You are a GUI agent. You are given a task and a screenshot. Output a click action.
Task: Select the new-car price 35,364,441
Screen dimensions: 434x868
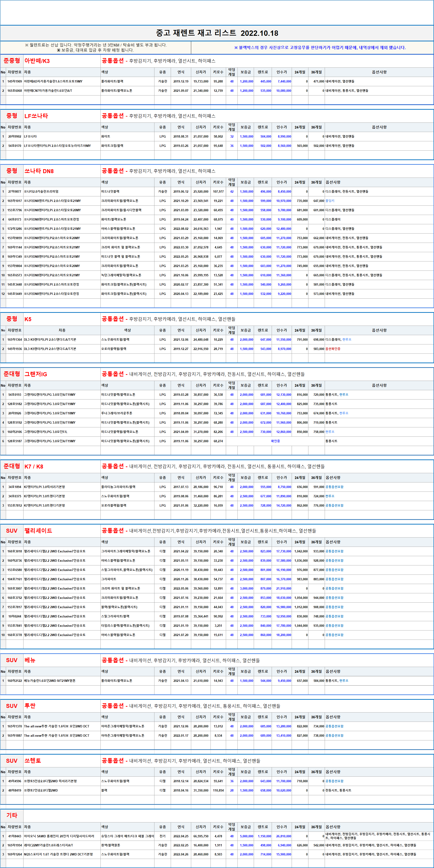tap(201, 616)
